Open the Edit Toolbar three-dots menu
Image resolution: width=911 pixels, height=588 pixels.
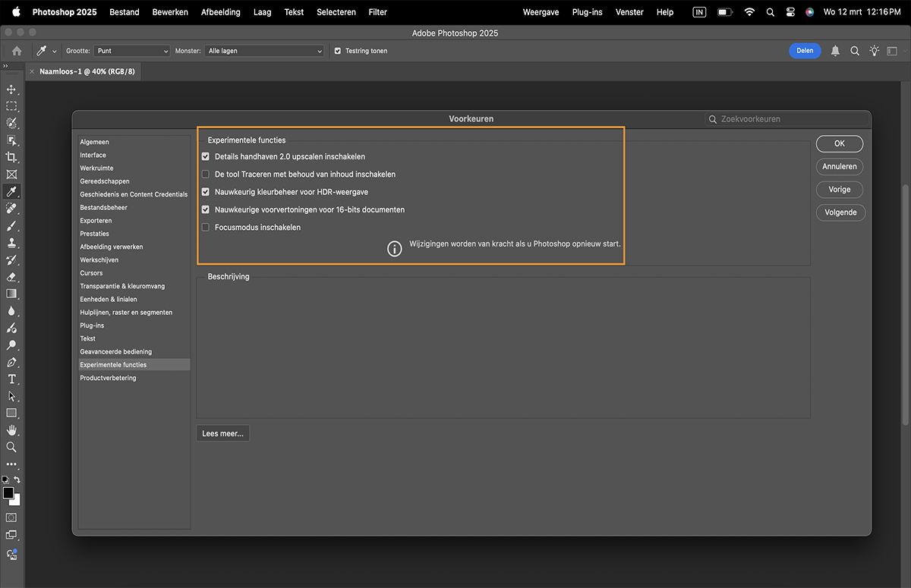11,464
